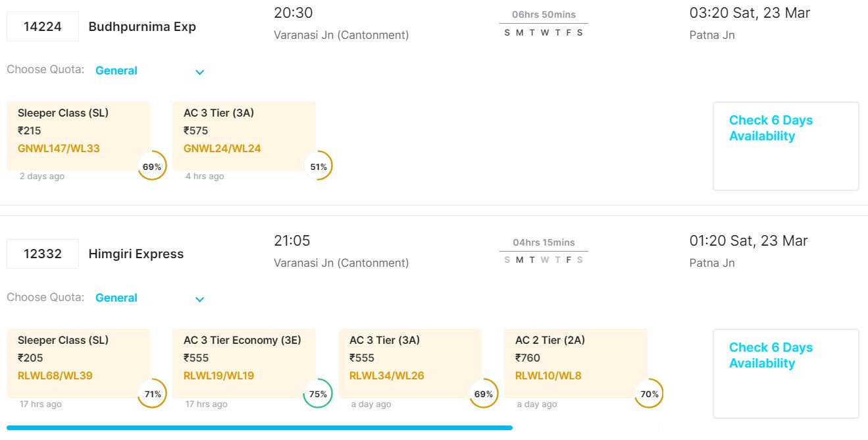Click the 70% prediction circle for AC 2 Tier
The image size is (868, 440).
(x=650, y=394)
